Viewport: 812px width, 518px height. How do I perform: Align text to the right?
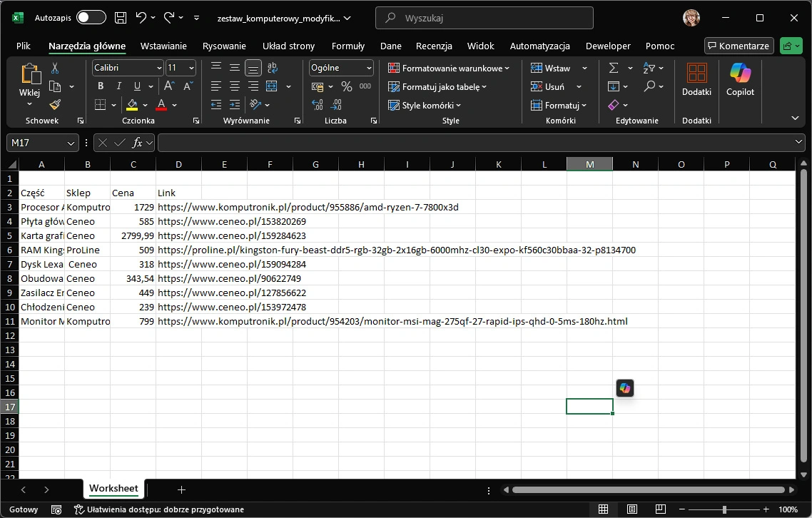coord(253,86)
